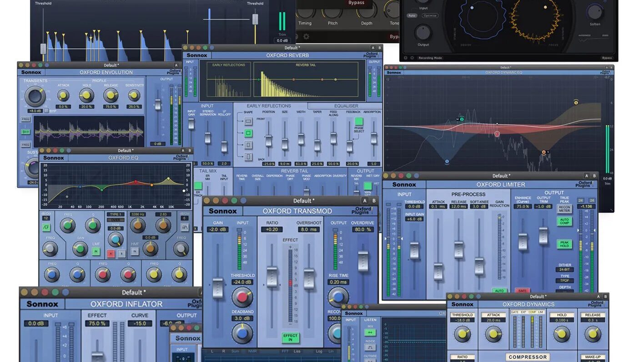Click preset B in Oxford Transmod
This screenshot has height=362, width=644.
click(374, 201)
